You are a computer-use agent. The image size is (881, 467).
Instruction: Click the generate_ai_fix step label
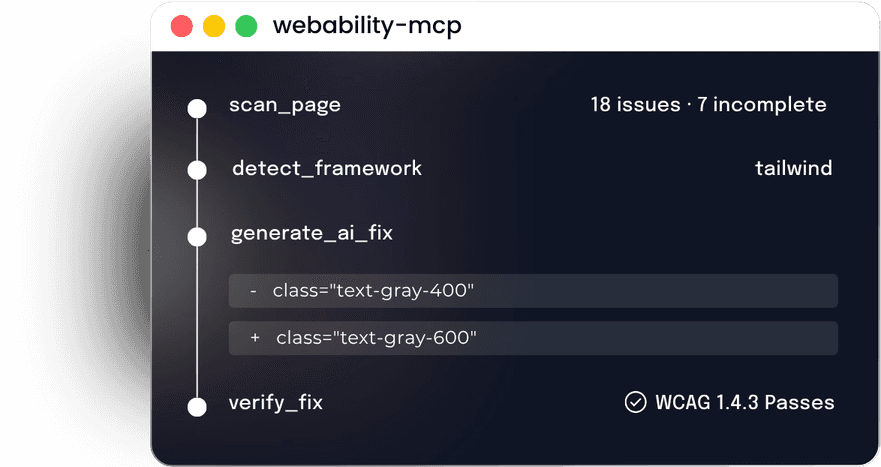(x=312, y=233)
